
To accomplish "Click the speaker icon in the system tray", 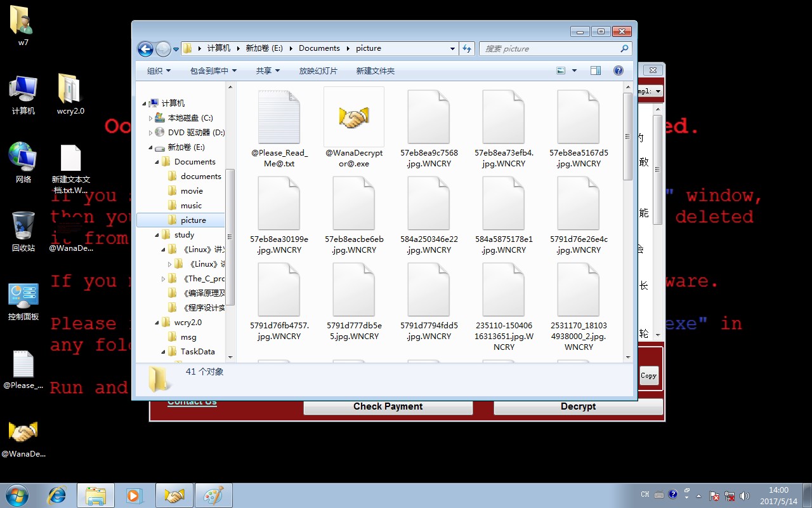I will click(x=745, y=495).
